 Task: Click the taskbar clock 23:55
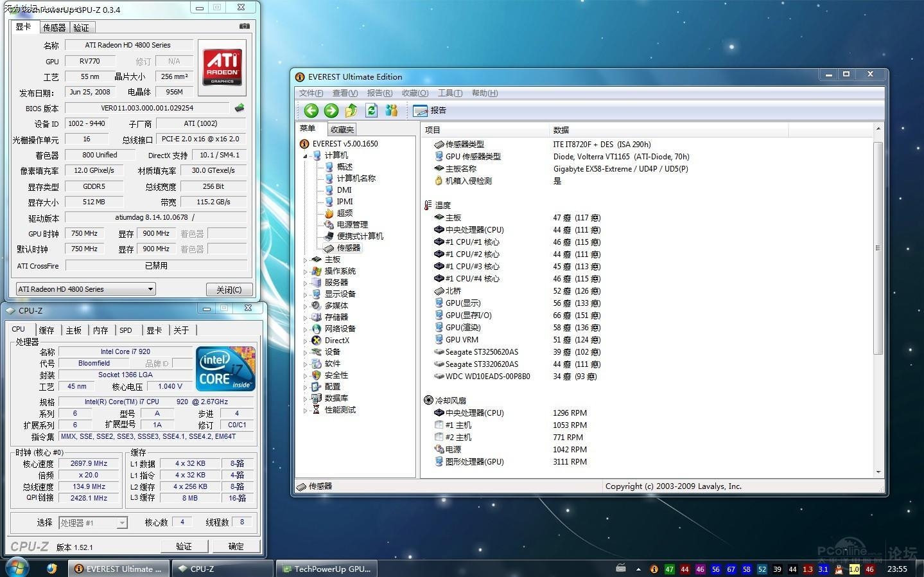point(897,569)
